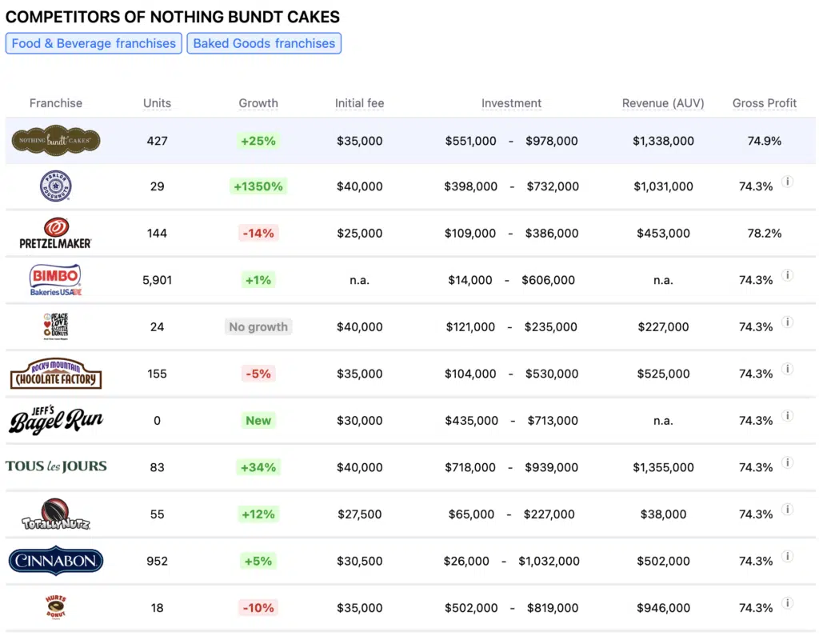Click info icon in Tous les Jours row

pyautogui.click(x=788, y=462)
